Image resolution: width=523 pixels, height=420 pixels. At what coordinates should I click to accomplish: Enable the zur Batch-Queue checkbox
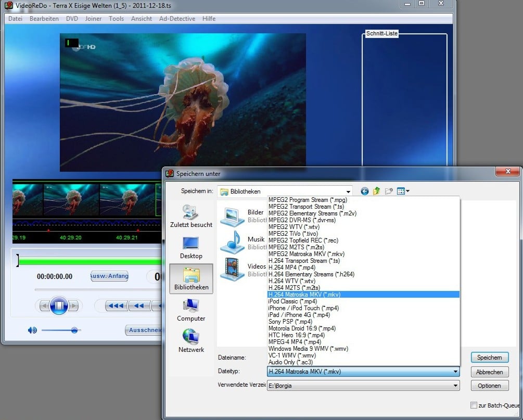474,405
